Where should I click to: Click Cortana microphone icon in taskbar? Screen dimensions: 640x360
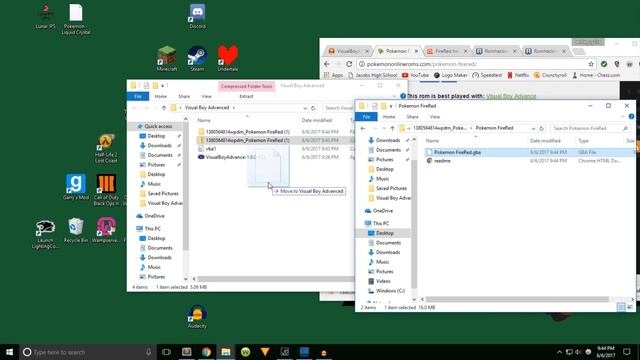(x=148, y=352)
